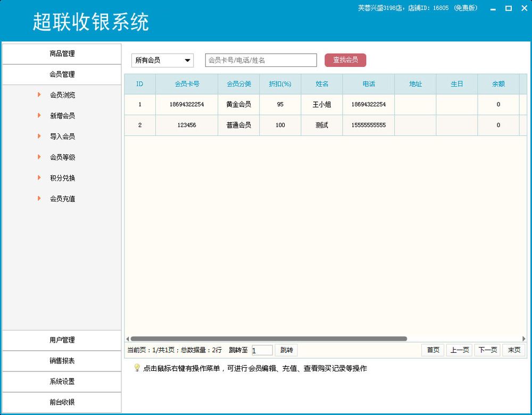The height and width of the screenshot is (415, 532).
Task: Select the 新增会员 submenu item
Action: pos(62,116)
